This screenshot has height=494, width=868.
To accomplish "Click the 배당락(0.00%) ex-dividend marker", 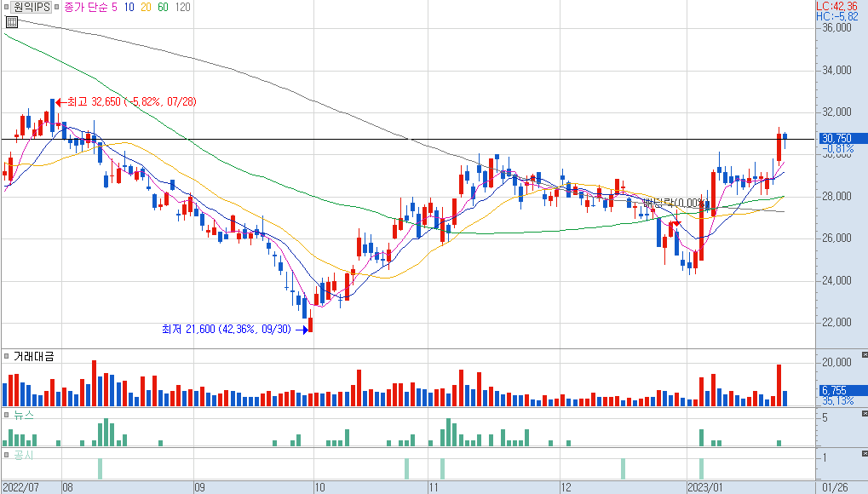I will 674,204.
